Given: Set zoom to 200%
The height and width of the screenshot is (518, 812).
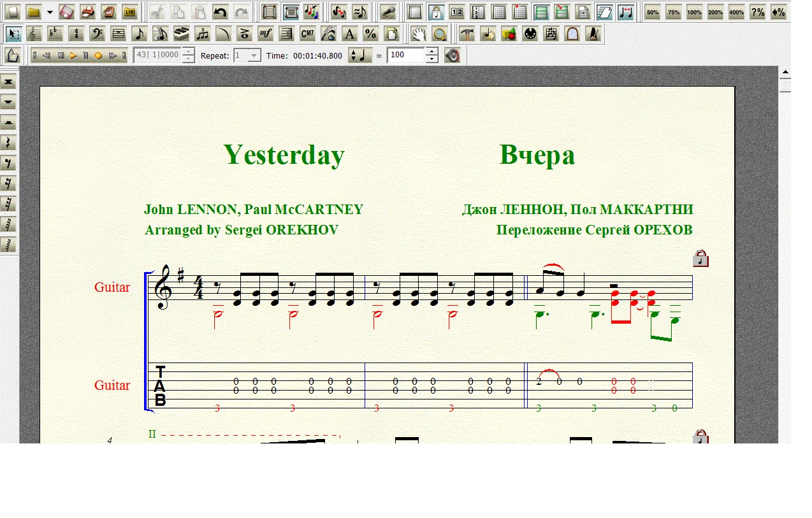Looking at the screenshot, I should [716, 11].
